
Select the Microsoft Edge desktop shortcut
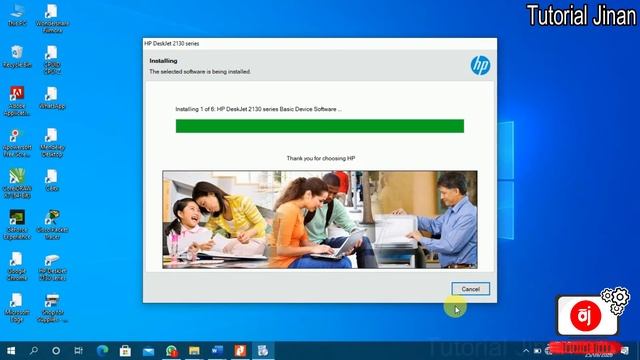[17, 308]
